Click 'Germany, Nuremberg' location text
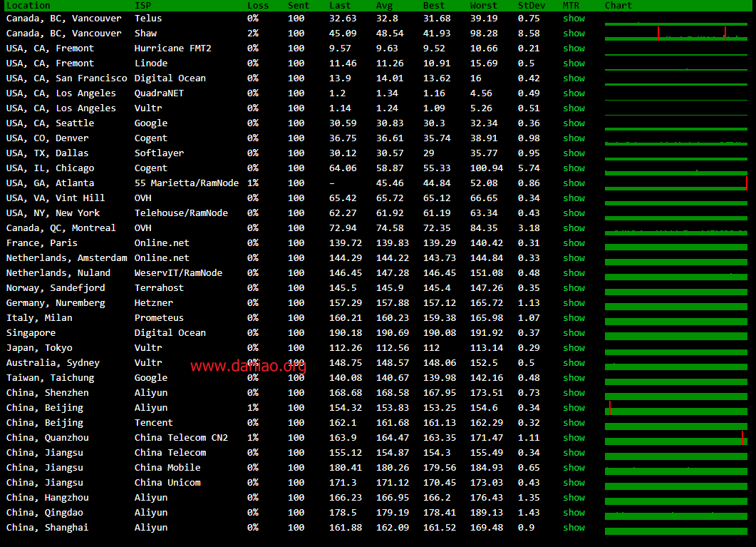The image size is (756, 547). tap(56, 302)
